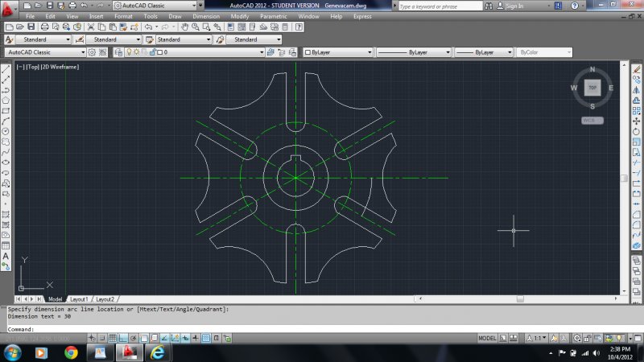
Task: Click the Undo arrow icon
Action: (x=148, y=27)
